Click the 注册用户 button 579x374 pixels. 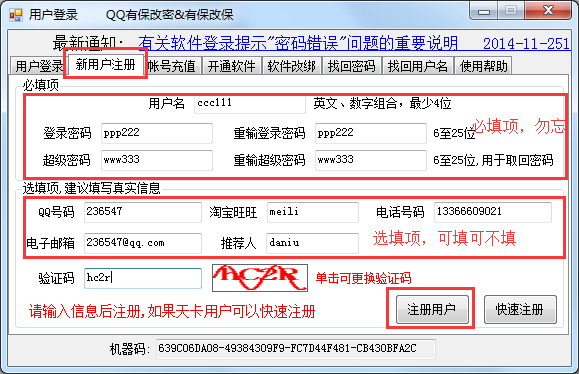(x=432, y=309)
